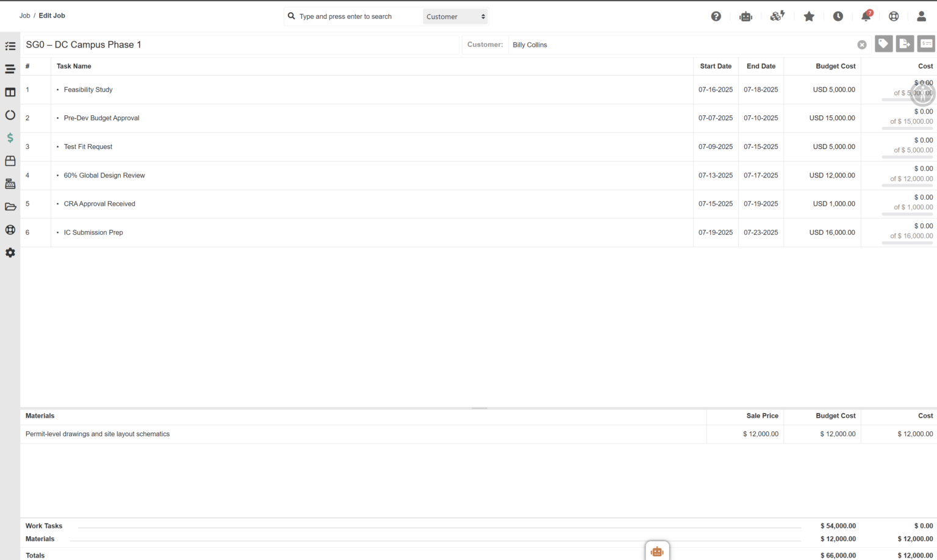This screenshot has width=937, height=560.
Task: Open the favorites star icon
Action: [809, 16]
